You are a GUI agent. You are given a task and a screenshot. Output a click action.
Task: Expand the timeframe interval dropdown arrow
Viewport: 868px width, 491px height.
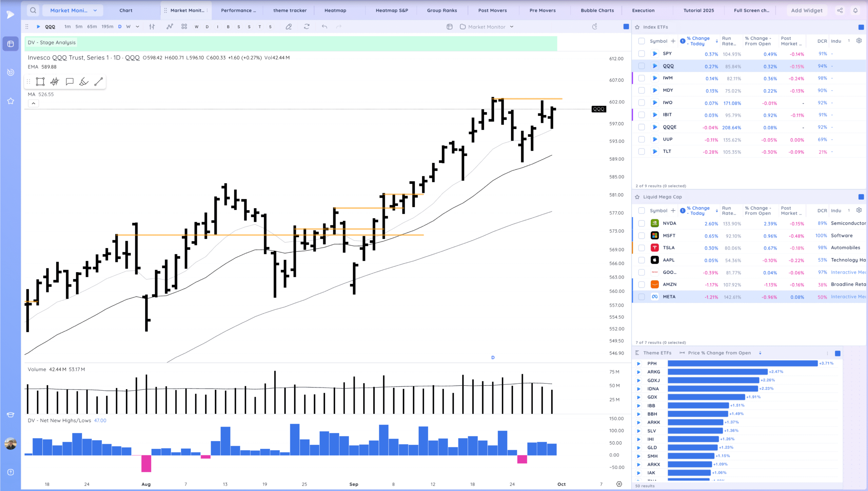click(x=137, y=27)
